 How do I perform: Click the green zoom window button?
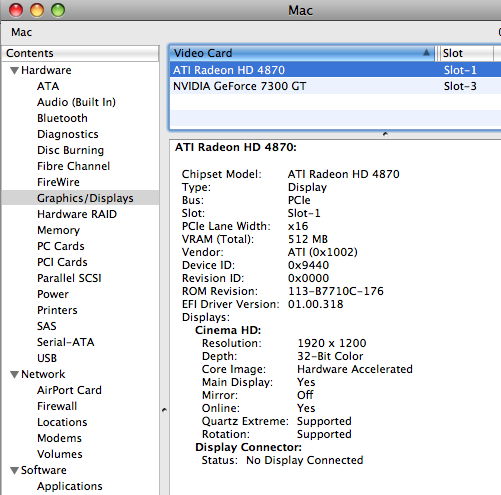tap(58, 10)
